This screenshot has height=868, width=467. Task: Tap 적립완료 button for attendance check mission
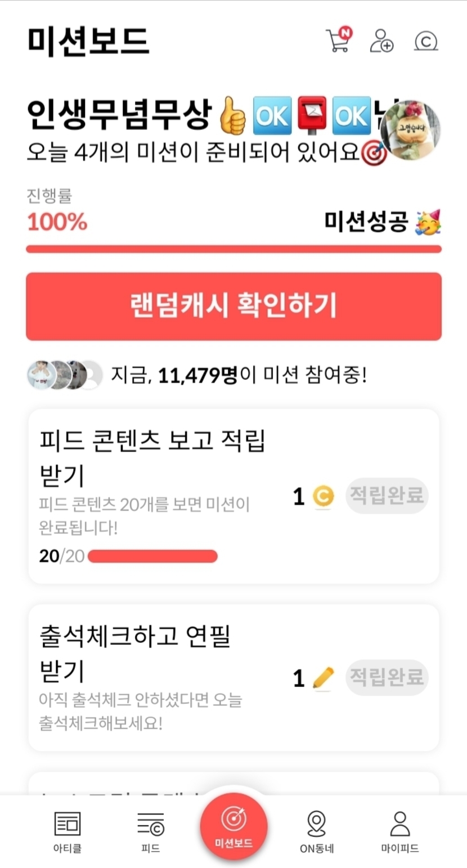click(387, 677)
